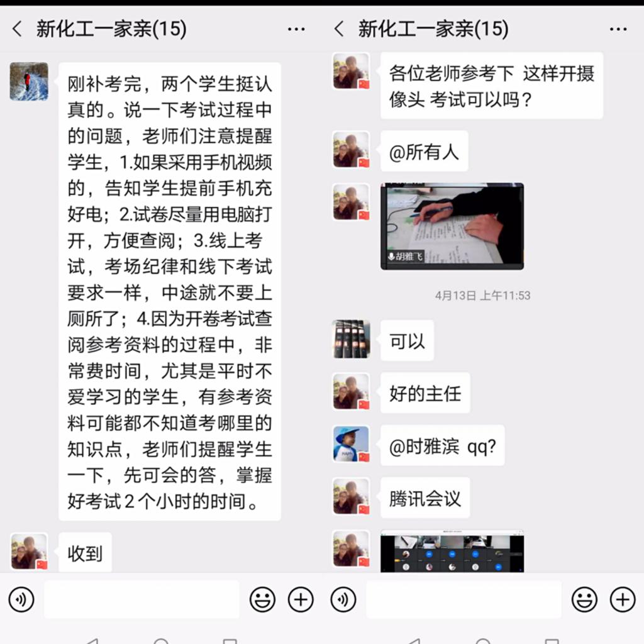Screen dimensions: 644x644
Task: Open more options menu in right chat
Action: click(x=618, y=29)
